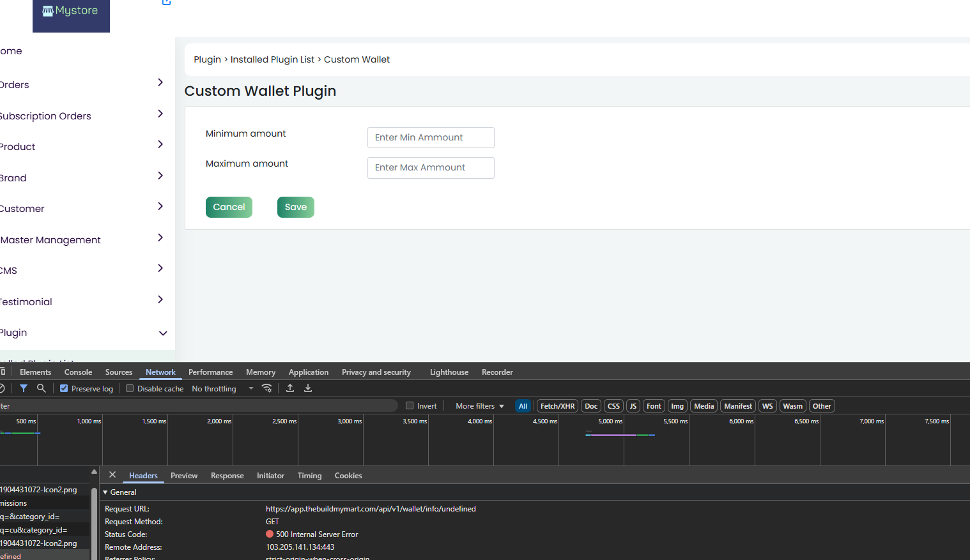Go to Plugin breadcrumb link
The height and width of the screenshot is (560, 970).
point(207,59)
